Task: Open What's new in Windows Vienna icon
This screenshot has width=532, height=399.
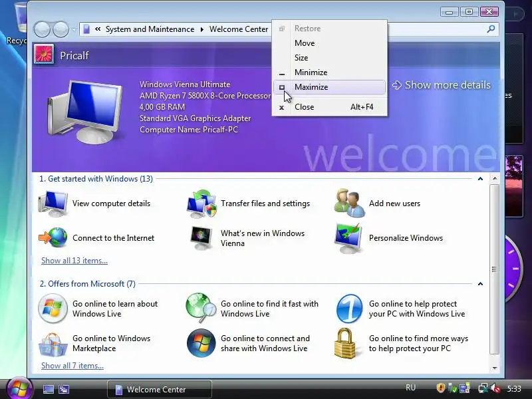Action: coord(201,237)
